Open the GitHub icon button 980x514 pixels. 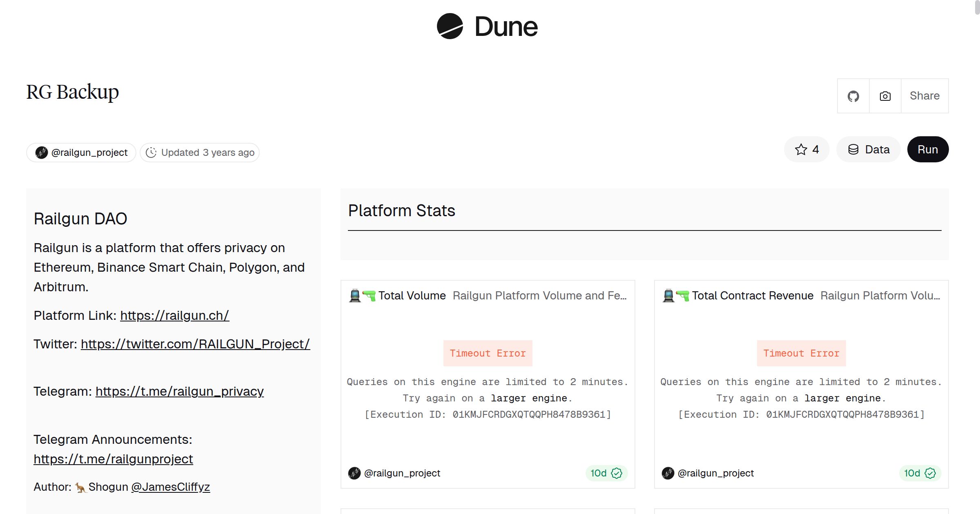[x=853, y=96]
